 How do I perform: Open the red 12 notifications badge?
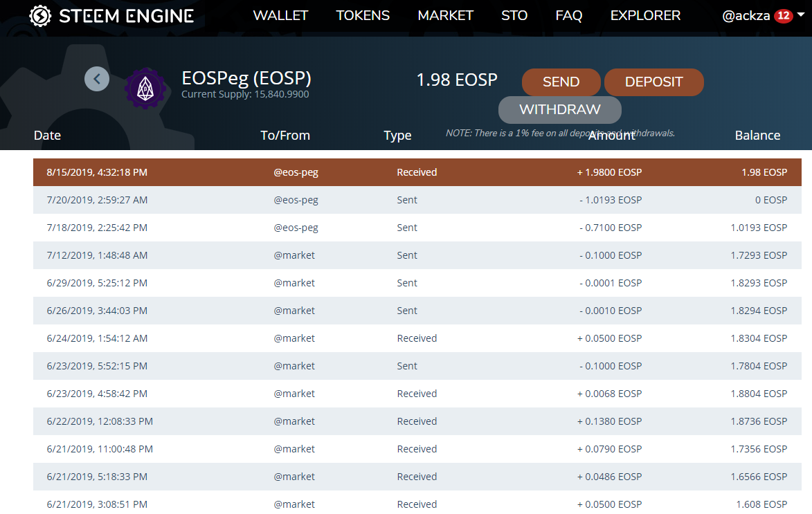[x=784, y=15]
